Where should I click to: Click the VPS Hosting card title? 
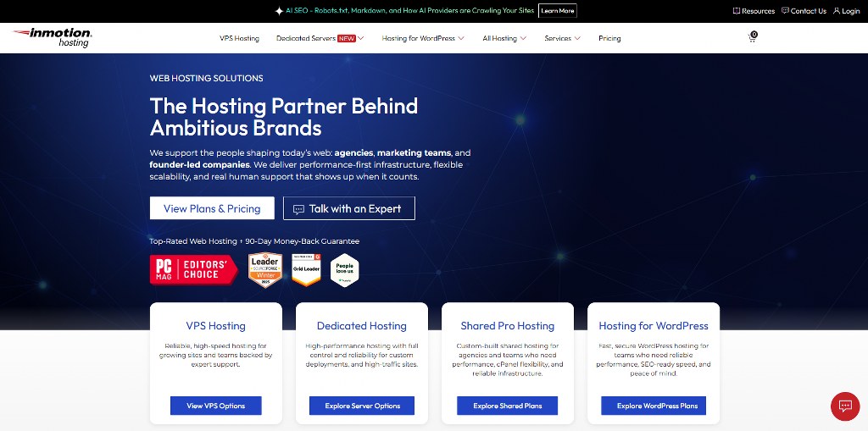click(x=216, y=326)
